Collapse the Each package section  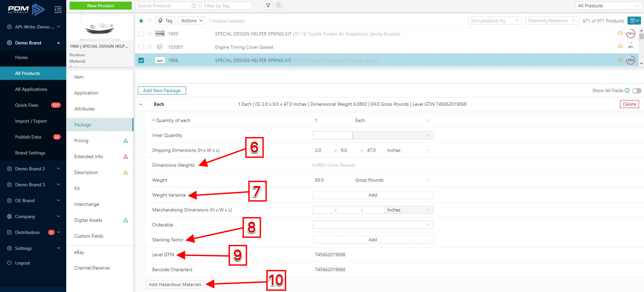(141, 104)
